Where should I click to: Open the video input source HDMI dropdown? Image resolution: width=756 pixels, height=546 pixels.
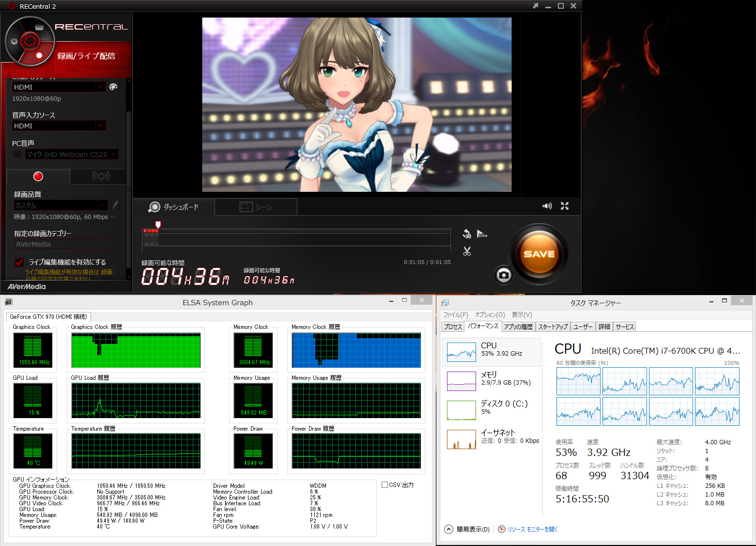(x=59, y=87)
